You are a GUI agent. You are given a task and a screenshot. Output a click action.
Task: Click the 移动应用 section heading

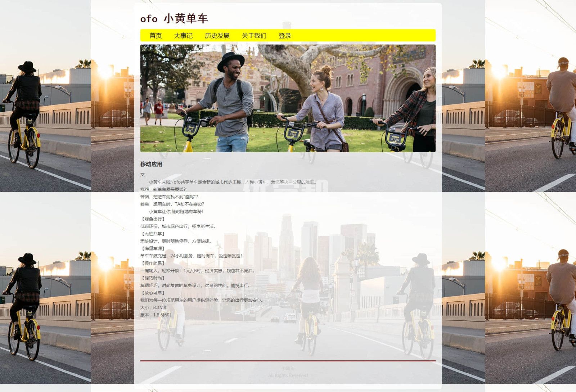[x=151, y=164]
